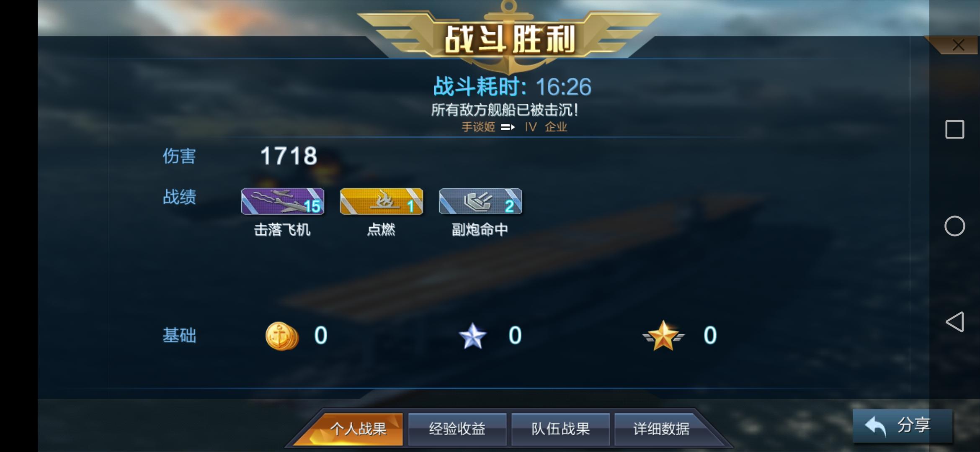
Task: Tap the 击落飞机 aircraft badge
Action: pyautogui.click(x=283, y=201)
